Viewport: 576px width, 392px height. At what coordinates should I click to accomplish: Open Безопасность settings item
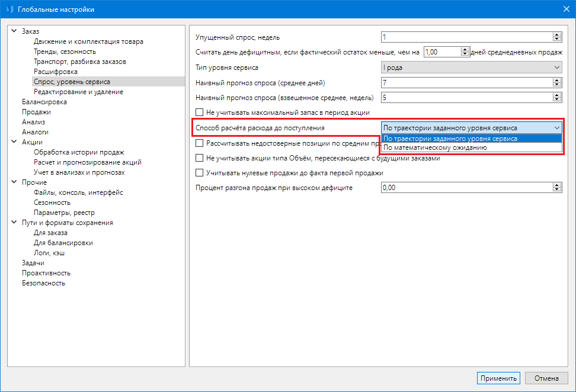point(44,283)
